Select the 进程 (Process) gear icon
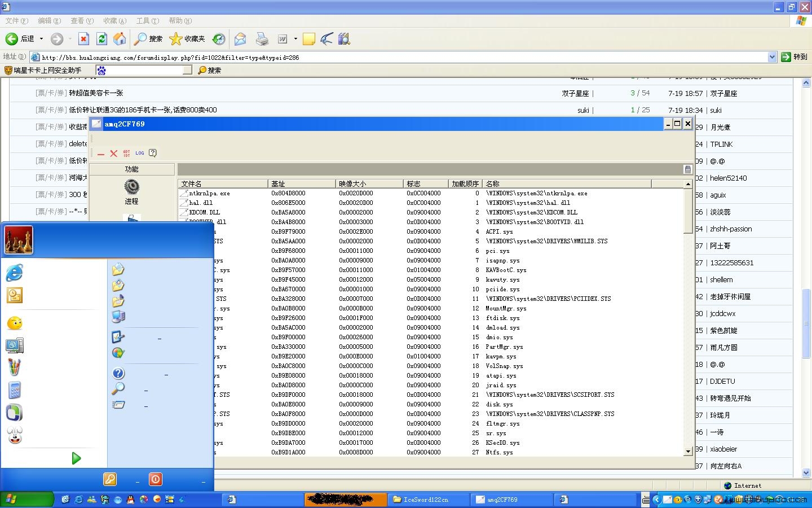 coord(131,187)
